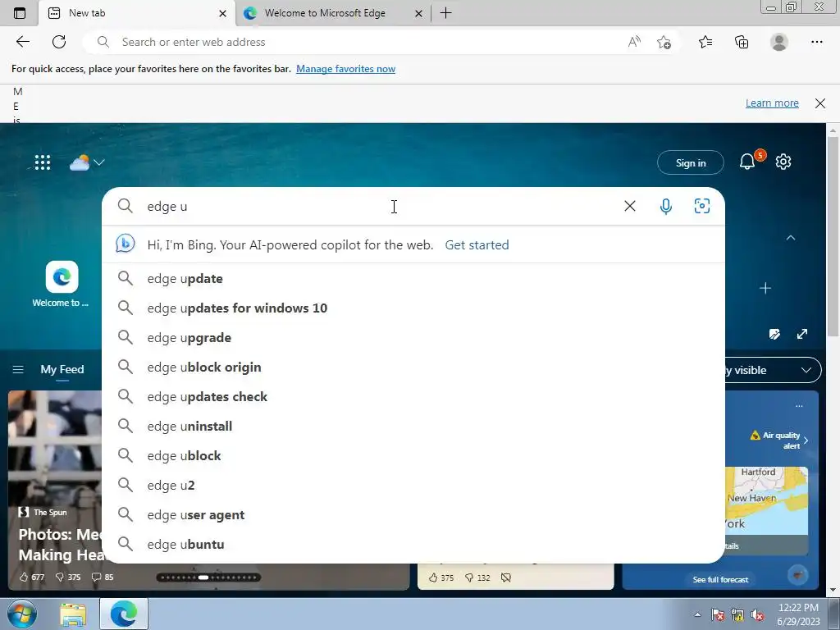Start voice search with microphone icon
Image resolution: width=840 pixels, height=630 pixels.
(x=666, y=206)
